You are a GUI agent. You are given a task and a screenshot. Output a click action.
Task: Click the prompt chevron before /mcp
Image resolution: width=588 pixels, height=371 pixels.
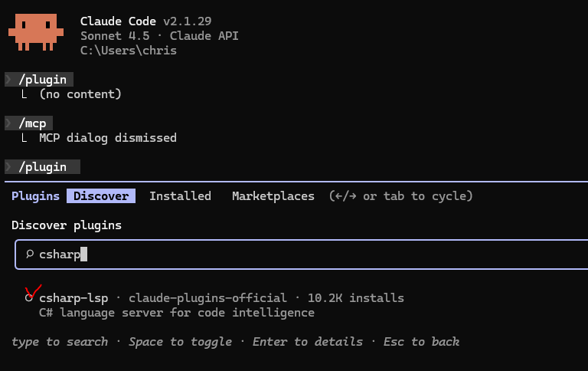pyautogui.click(x=8, y=123)
